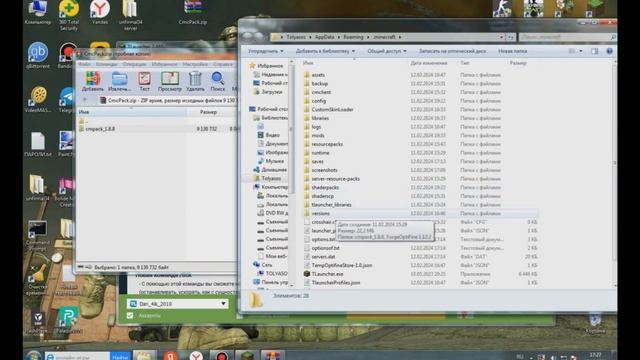
Task: Open 360 Total Security desktop shortcut
Action: tap(69, 15)
